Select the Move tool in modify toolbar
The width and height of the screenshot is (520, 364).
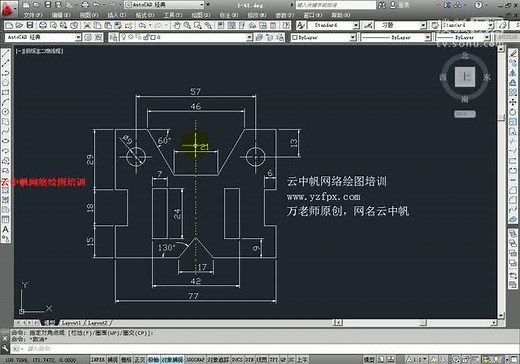[513, 102]
